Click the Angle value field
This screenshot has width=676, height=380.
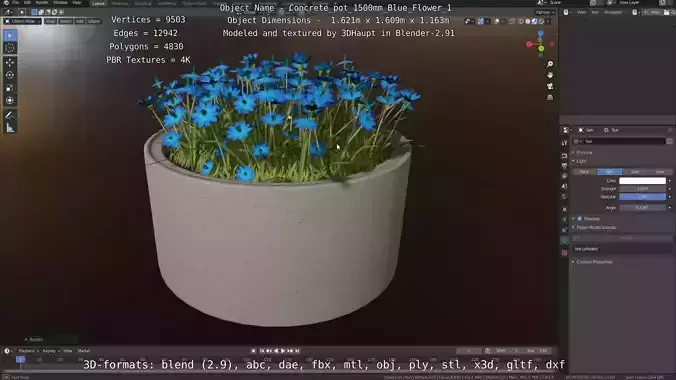[642, 207]
